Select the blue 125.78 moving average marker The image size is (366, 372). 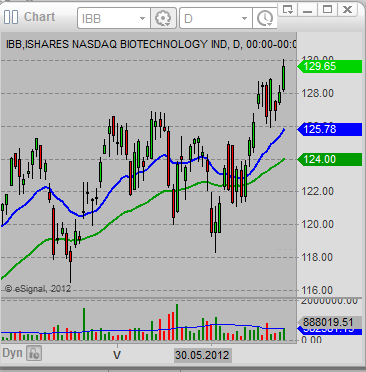329,129
